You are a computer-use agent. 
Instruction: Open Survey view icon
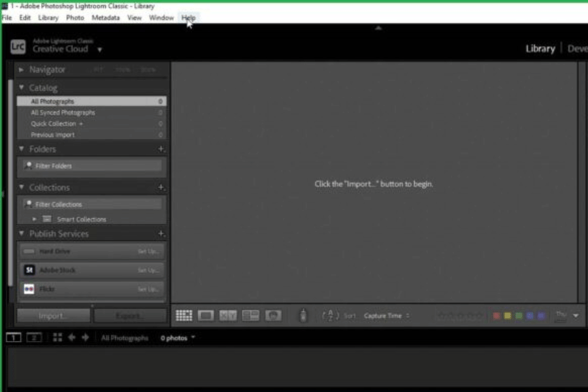click(250, 316)
